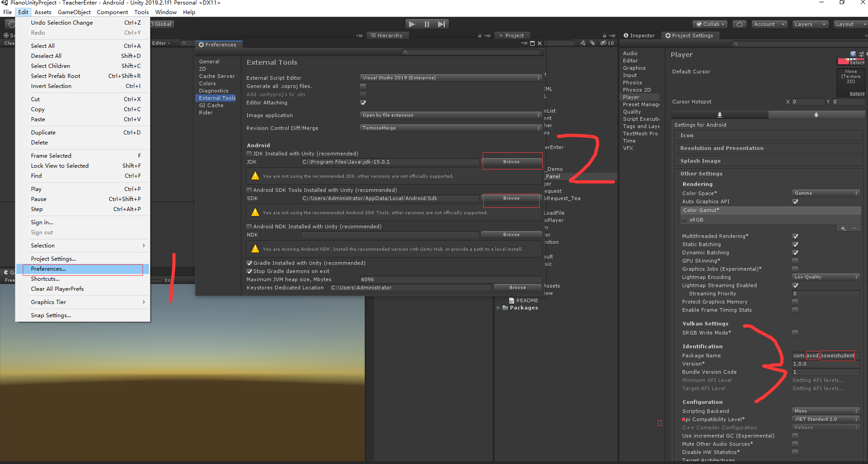Viewport: 868px width, 464px height.
Task: Open the Assets menu
Action: point(43,12)
